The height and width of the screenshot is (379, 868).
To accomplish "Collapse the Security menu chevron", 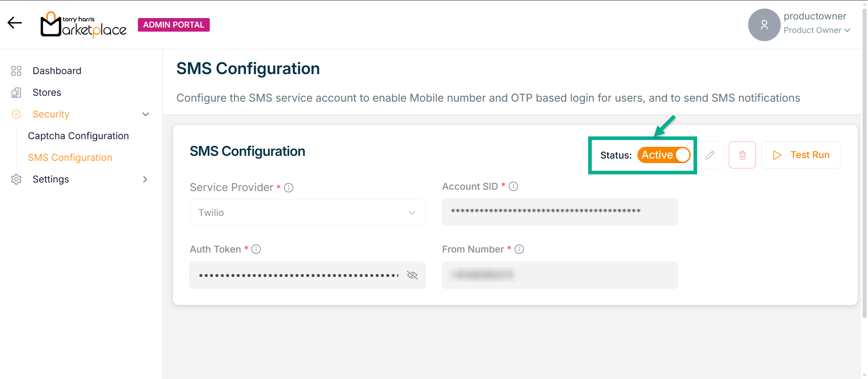I will 146,114.
